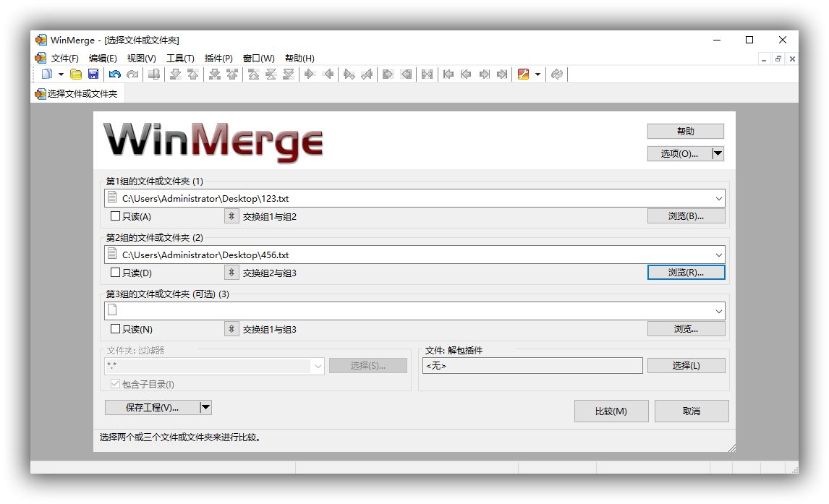Image resolution: width=829 pixels, height=504 pixels.
Task: Click the Save floppy disk icon
Action: coord(93,74)
